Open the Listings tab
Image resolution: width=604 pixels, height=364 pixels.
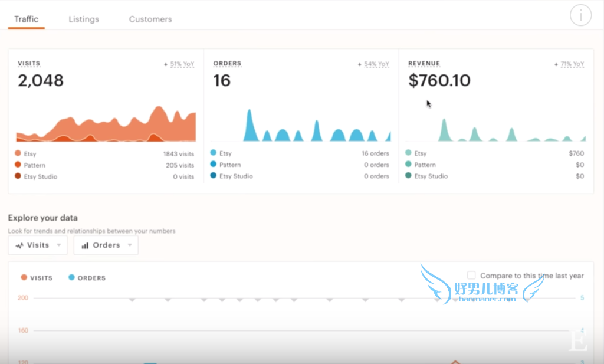pos(84,19)
